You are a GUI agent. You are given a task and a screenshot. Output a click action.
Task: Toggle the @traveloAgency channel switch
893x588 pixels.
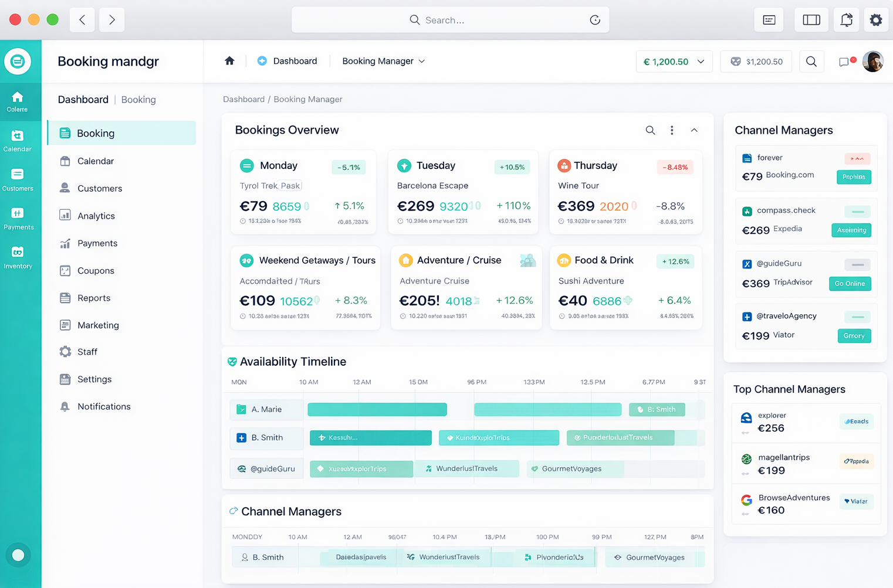[857, 317]
